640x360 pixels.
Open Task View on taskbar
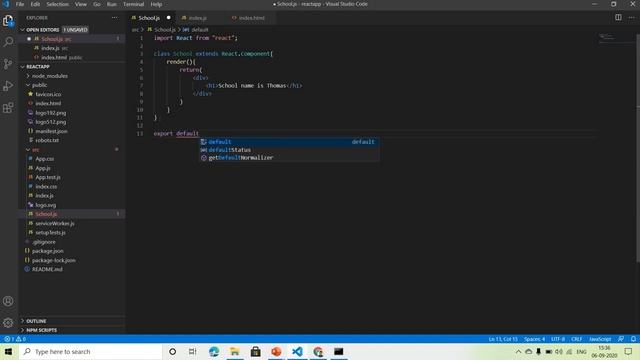click(193, 351)
